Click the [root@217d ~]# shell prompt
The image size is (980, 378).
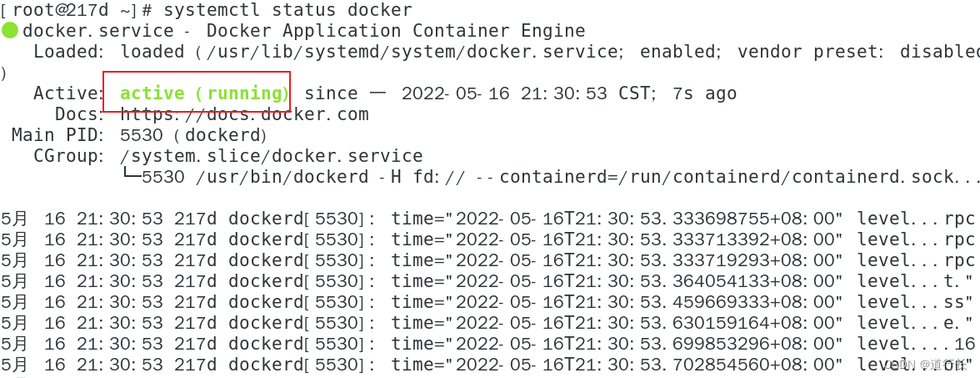click(77, 10)
